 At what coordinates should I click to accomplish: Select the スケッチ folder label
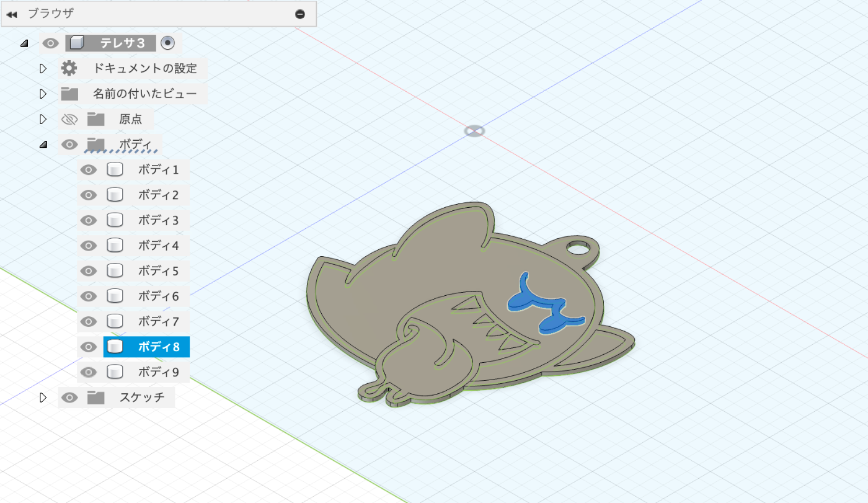click(x=142, y=398)
